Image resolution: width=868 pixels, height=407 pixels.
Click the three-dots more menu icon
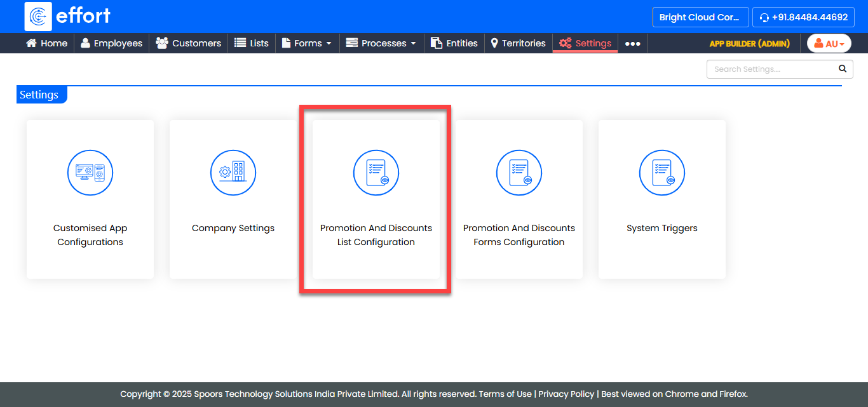[x=632, y=44]
